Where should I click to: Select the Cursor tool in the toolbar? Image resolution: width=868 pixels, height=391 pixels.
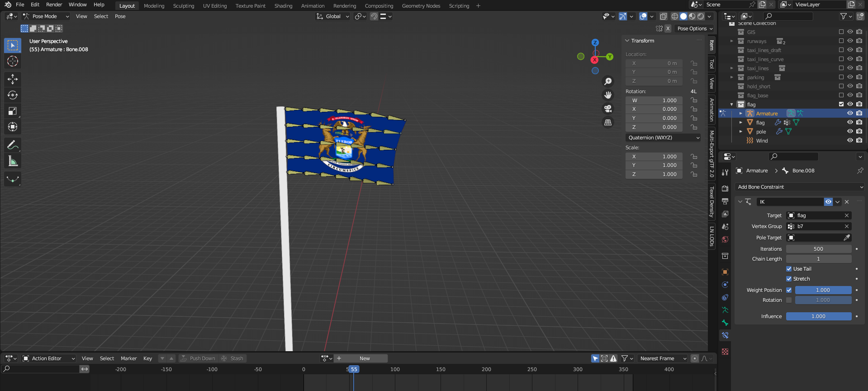point(13,61)
